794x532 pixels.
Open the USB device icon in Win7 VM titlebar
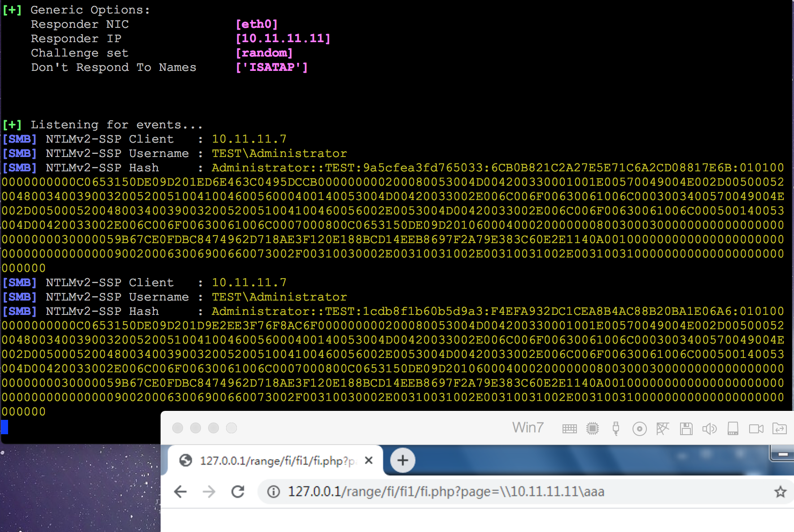[616, 429]
